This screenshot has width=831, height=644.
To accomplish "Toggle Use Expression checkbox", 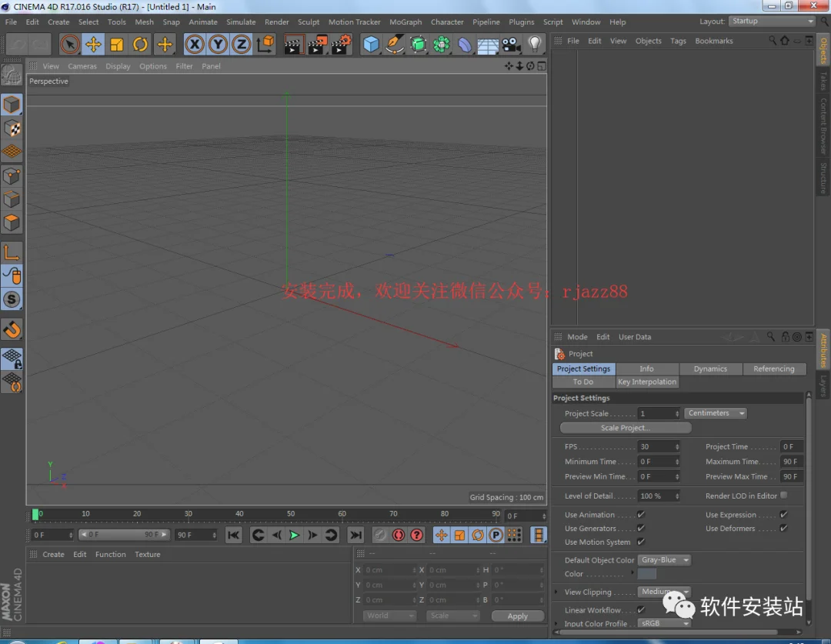I will point(783,514).
